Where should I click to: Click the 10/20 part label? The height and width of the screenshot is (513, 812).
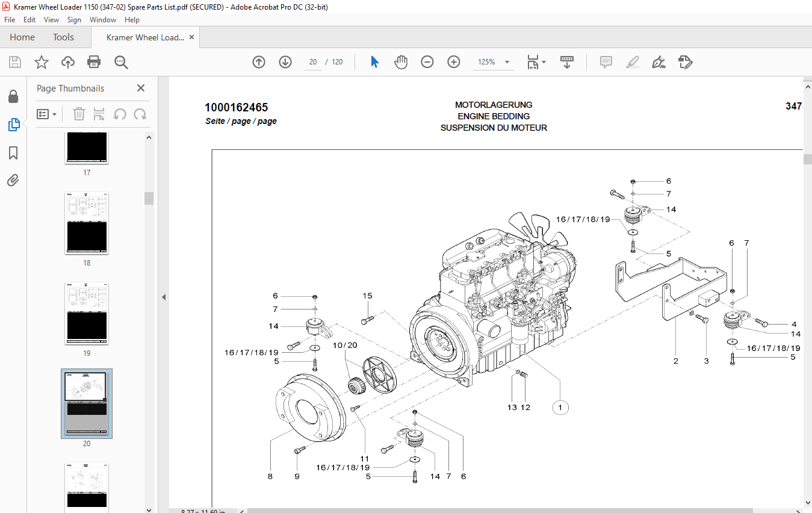pos(345,345)
